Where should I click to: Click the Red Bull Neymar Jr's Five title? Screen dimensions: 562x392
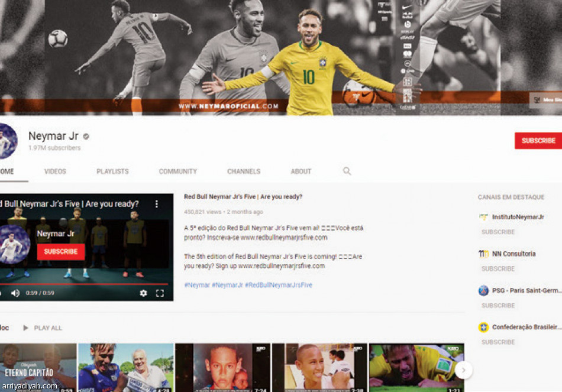[x=243, y=197]
